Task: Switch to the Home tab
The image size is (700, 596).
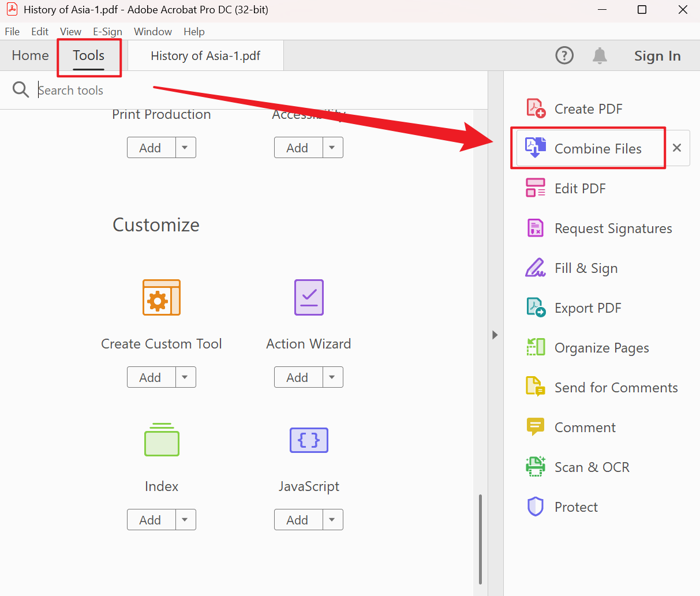Action: (30, 56)
